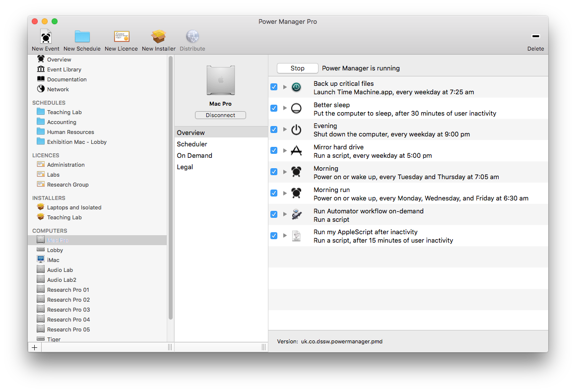Viewport: 576px width, 392px height.
Task: Select the Overview alarm clock icon in sidebar
Action: pyautogui.click(x=41, y=59)
